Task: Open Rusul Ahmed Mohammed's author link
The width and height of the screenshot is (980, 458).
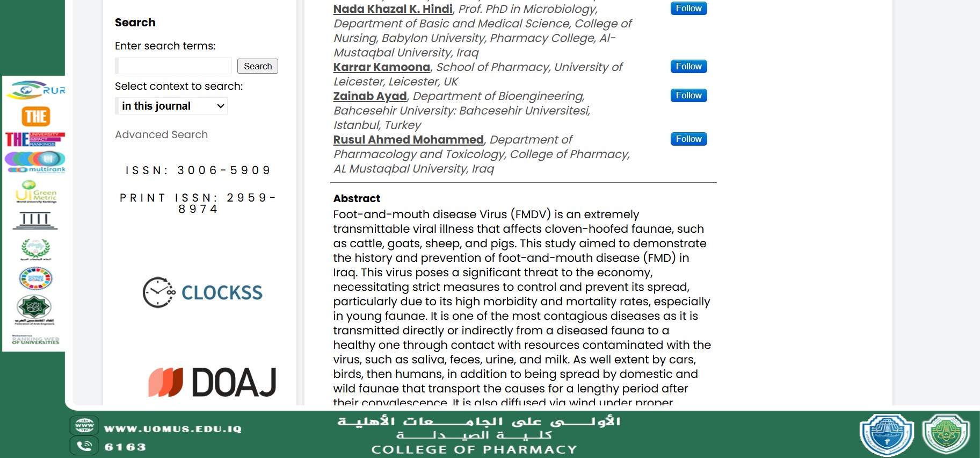Action: point(408,140)
